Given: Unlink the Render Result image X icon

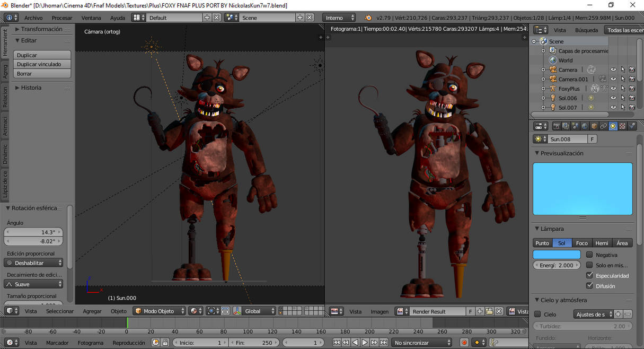Looking at the screenshot, I should point(499,311).
